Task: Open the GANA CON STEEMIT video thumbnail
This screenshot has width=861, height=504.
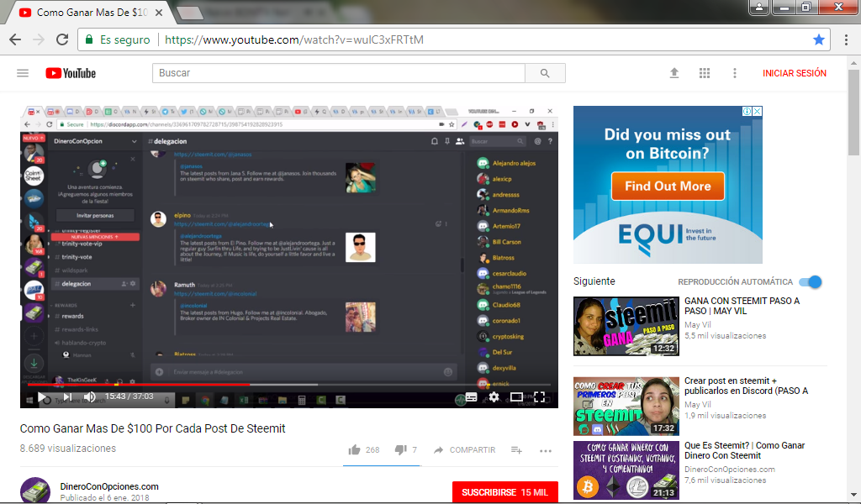Action: coord(626,326)
